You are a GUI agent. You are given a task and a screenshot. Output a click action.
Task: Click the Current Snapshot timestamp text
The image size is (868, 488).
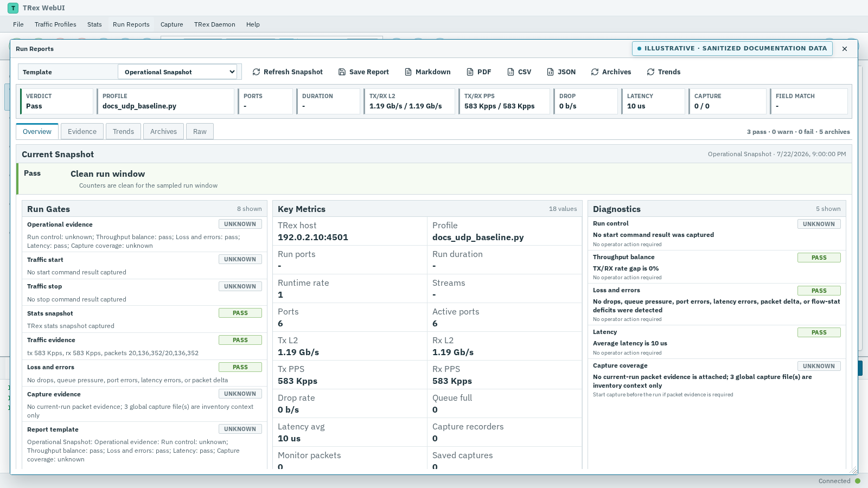pos(777,154)
